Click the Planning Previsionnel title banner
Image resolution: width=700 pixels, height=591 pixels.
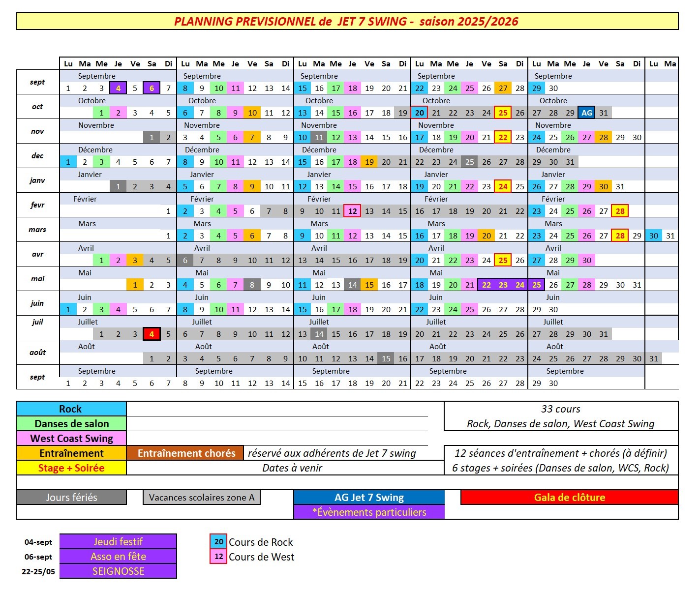click(x=347, y=21)
